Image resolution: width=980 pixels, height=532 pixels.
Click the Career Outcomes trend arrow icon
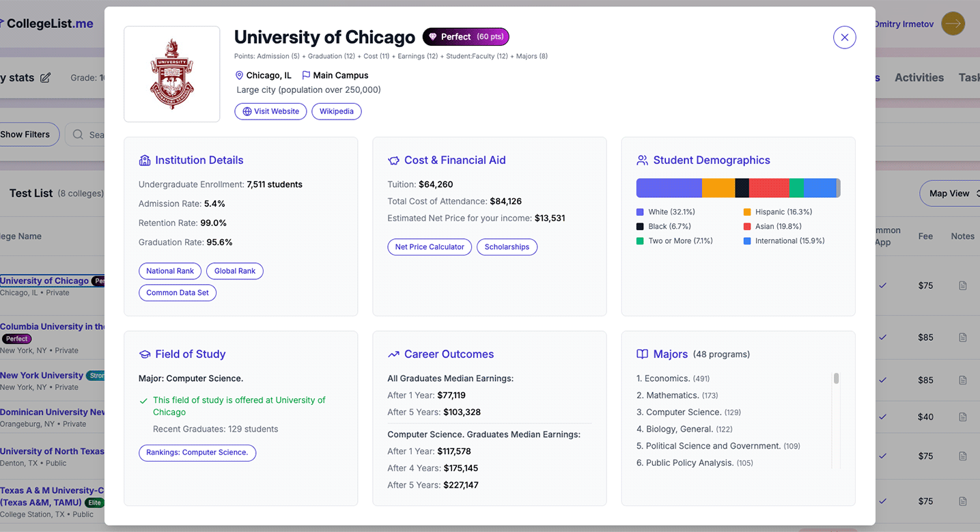click(x=393, y=354)
